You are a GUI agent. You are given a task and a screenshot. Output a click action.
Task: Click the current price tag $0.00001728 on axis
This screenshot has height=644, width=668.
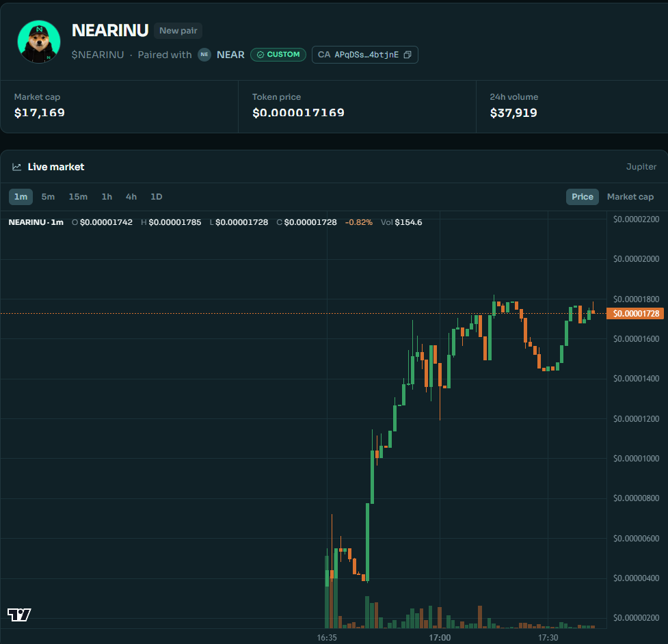coord(635,314)
